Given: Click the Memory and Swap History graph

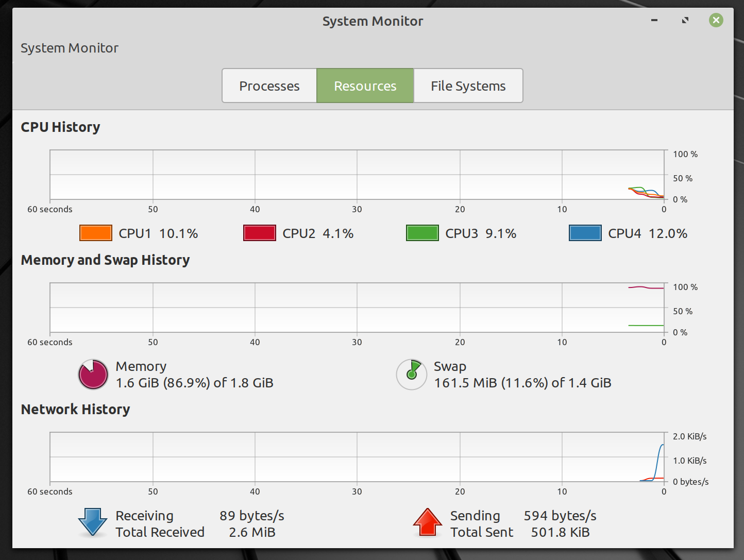Looking at the screenshot, I should coord(357,308).
